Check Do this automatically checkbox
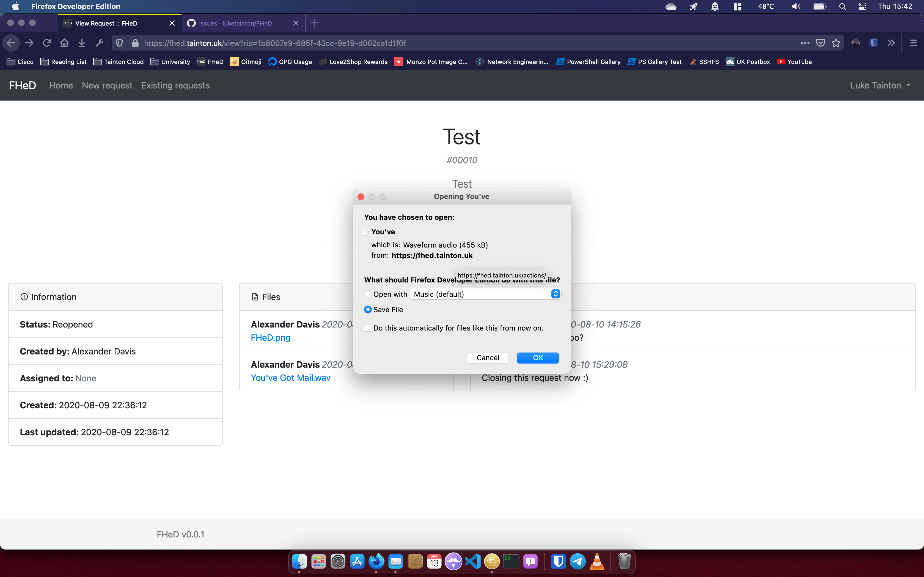Viewport: 924px width, 577px height. pyautogui.click(x=368, y=328)
